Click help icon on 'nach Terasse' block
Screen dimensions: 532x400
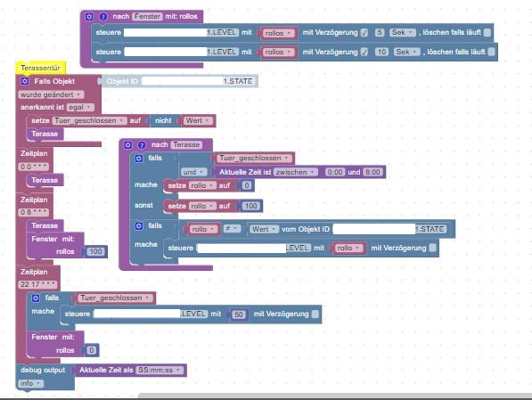click(142, 145)
